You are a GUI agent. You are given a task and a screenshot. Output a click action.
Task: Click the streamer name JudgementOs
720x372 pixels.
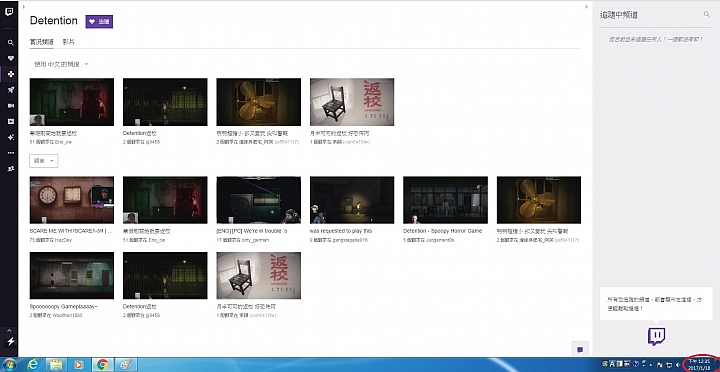pyautogui.click(x=440, y=240)
